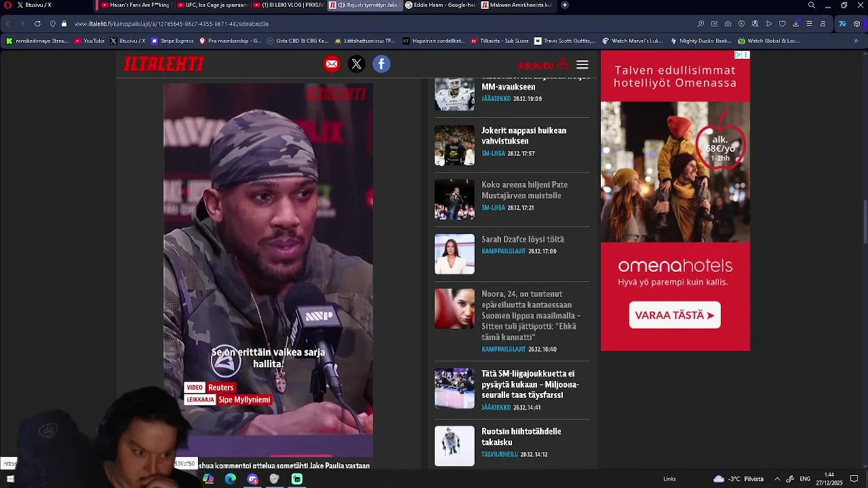Click the Opera menu logo

click(x=7, y=5)
